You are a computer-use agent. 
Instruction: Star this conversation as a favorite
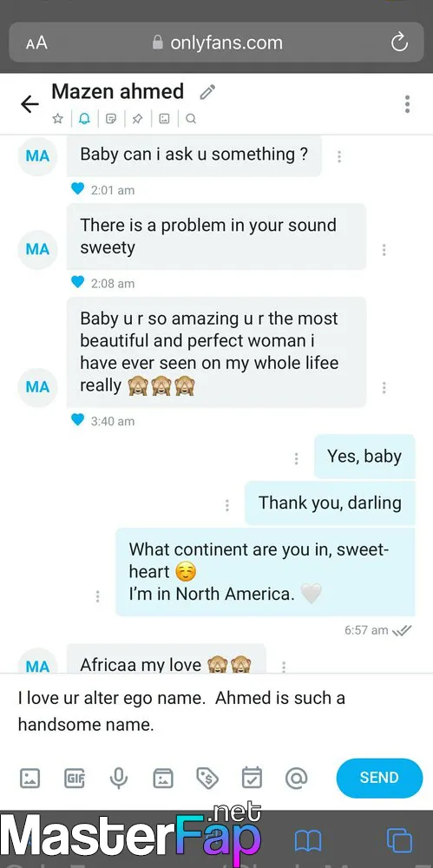click(x=57, y=118)
